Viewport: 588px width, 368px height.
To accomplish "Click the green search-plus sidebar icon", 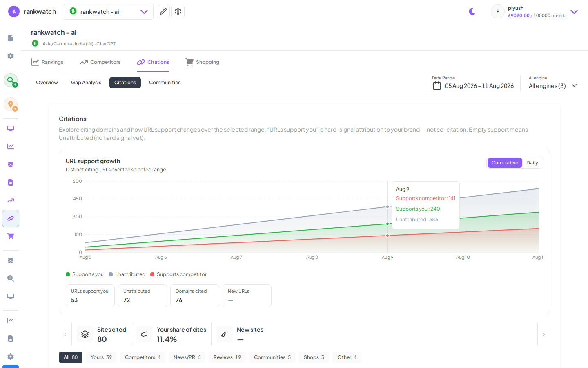I will (x=11, y=80).
